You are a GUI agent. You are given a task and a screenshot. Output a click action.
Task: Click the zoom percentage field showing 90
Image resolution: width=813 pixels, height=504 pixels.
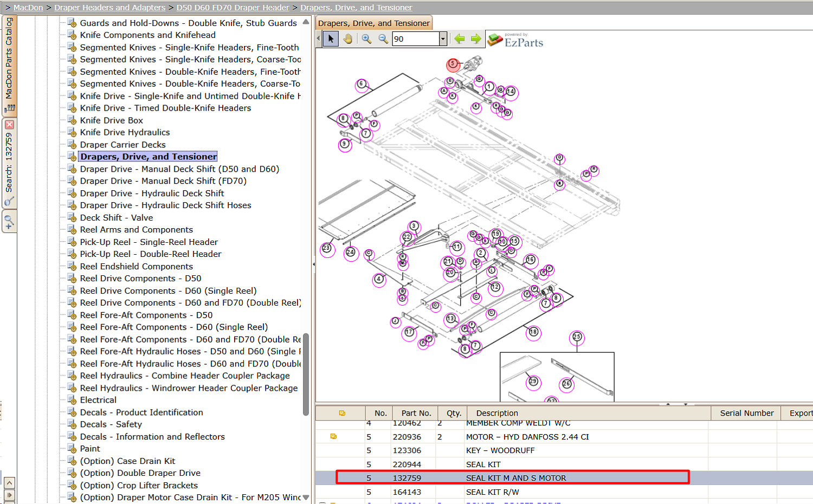[416, 39]
